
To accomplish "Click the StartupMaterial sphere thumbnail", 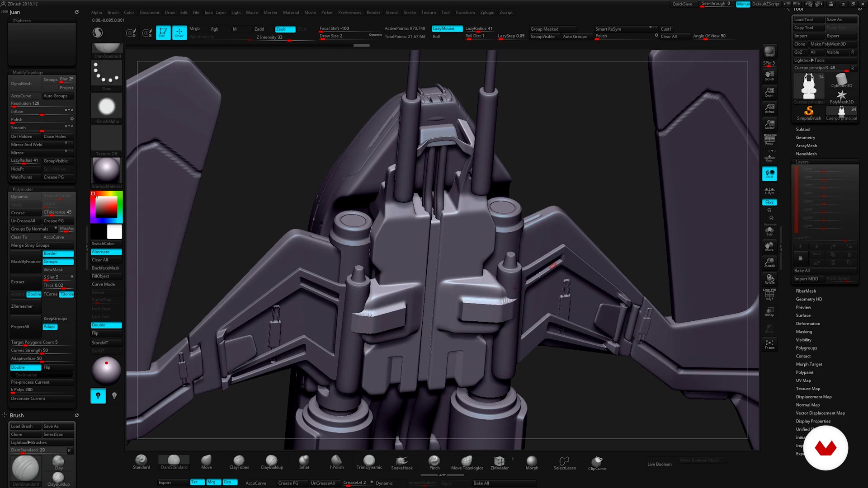I will pos(107,170).
